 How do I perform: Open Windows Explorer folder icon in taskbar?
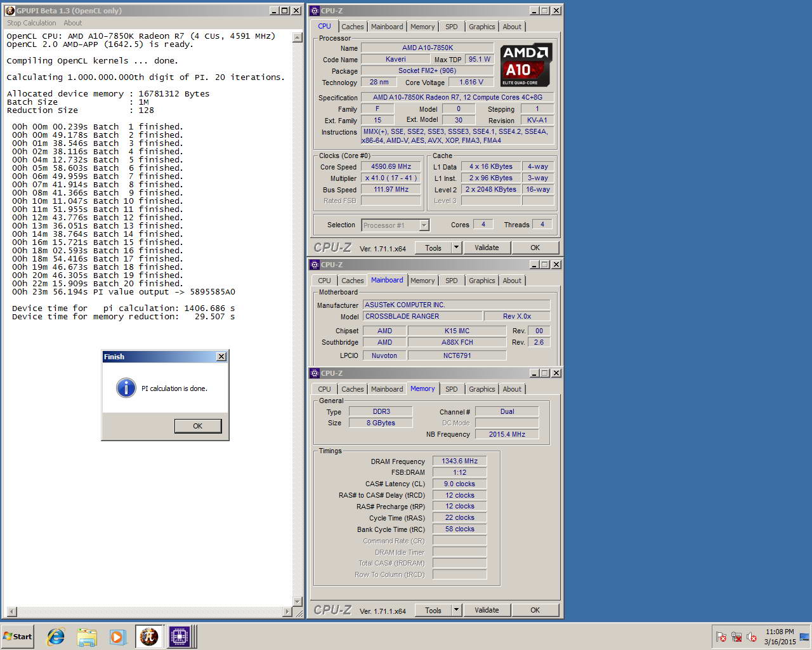[x=87, y=637]
